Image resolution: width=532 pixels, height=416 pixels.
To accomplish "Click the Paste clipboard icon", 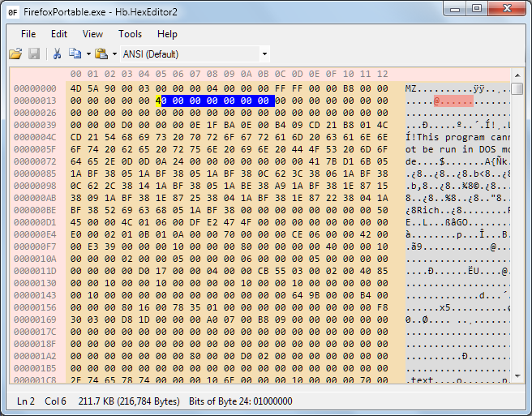I will [x=101, y=54].
